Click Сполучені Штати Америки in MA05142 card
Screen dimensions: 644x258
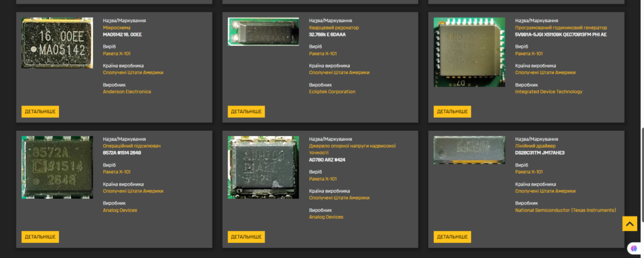pos(133,72)
